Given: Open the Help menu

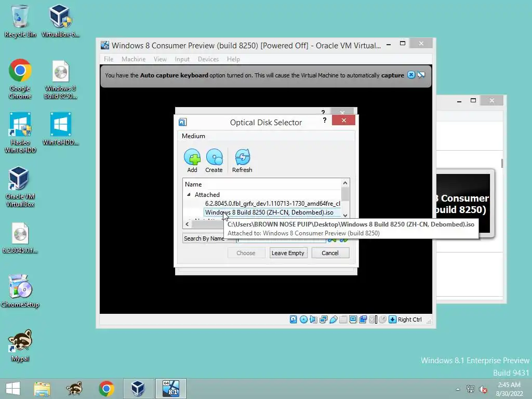Looking at the screenshot, I should point(233,59).
